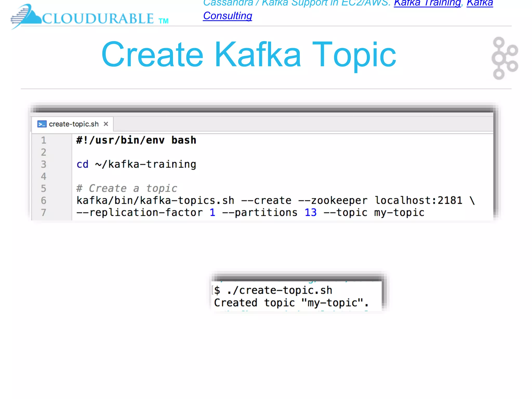This screenshot has width=532, height=399.
Task: Click line number 1 in gutter
Action: (43, 140)
